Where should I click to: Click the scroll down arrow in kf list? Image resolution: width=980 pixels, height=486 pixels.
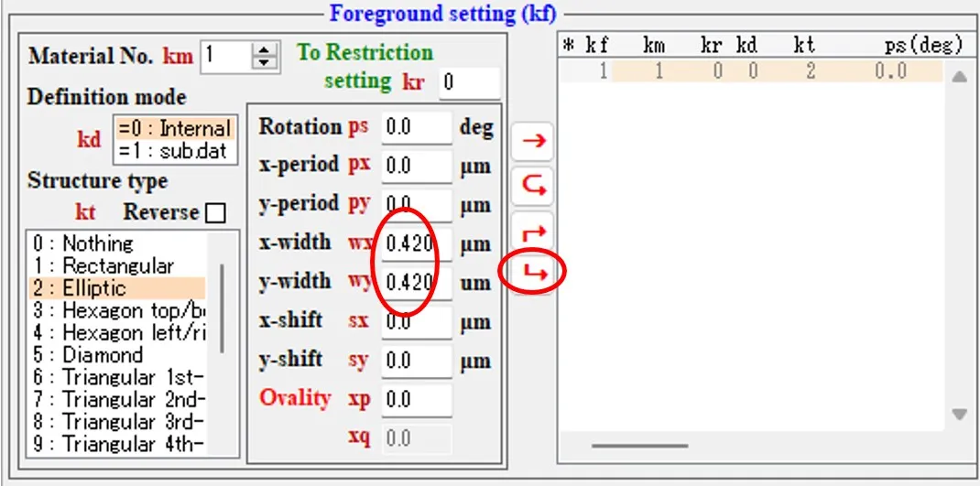coord(959,415)
